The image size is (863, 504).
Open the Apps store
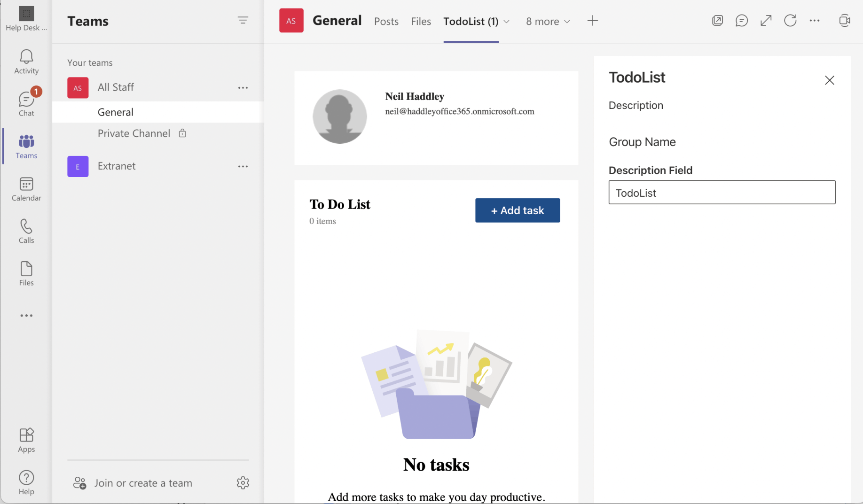pos(26,440)
